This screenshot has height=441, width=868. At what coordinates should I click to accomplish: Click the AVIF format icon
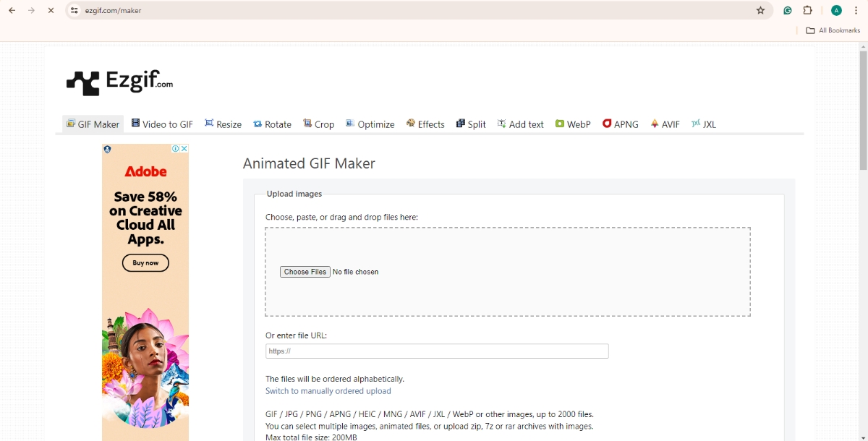pyautogui.click(x=655, y=124)
